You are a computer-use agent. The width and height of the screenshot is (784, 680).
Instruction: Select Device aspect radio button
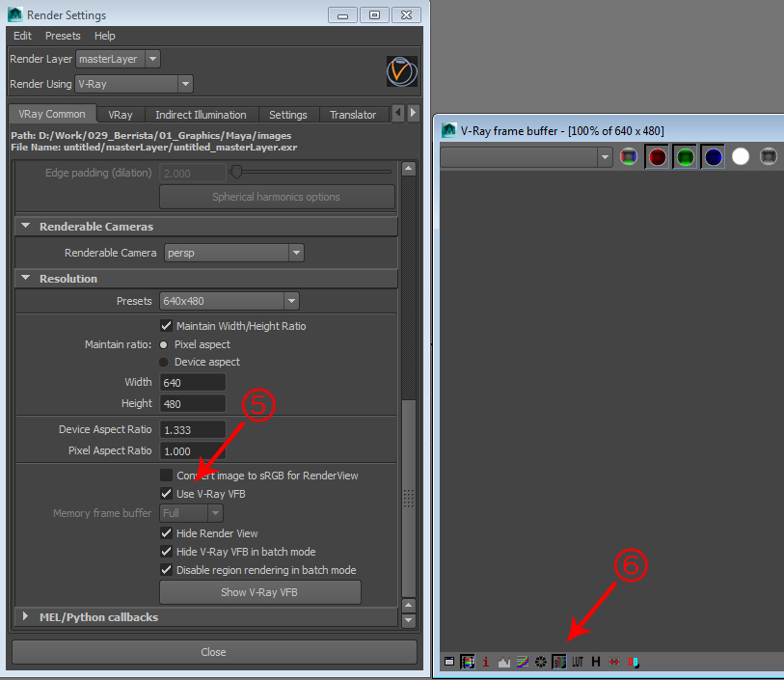(x=163, y=362)
